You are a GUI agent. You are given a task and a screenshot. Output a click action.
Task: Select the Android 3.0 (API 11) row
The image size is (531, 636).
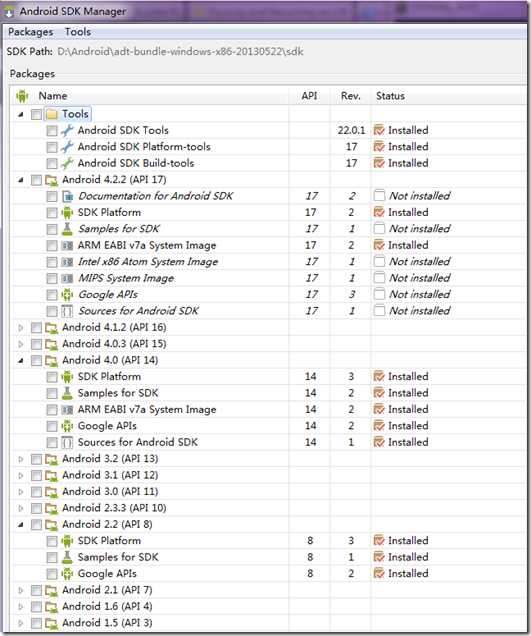coord(110,492)
